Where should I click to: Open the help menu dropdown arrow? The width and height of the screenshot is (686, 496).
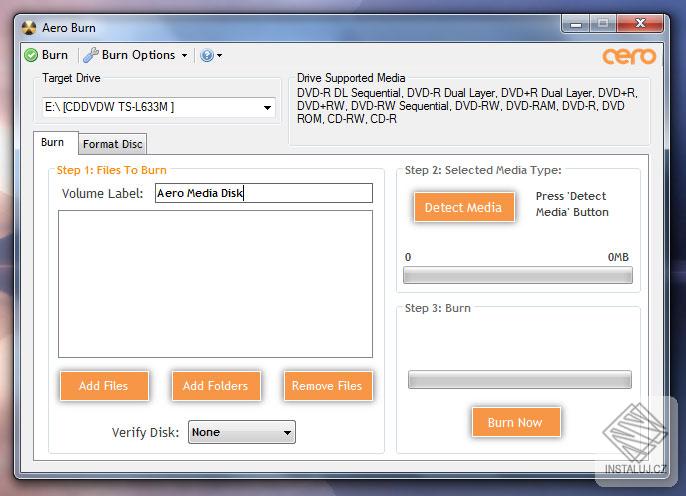pyautogui.click(x=220, y=56)
